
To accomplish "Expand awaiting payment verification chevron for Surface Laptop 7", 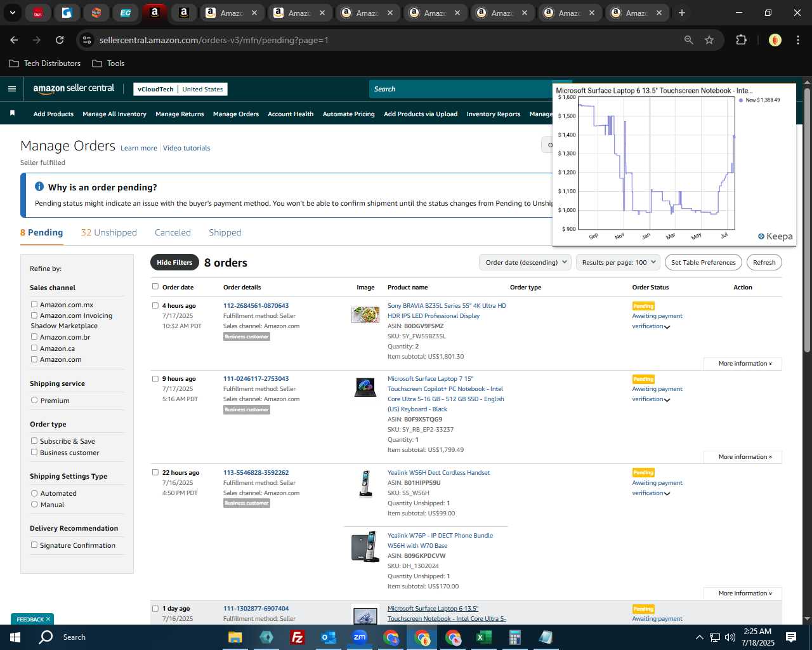I will point(667,400).
